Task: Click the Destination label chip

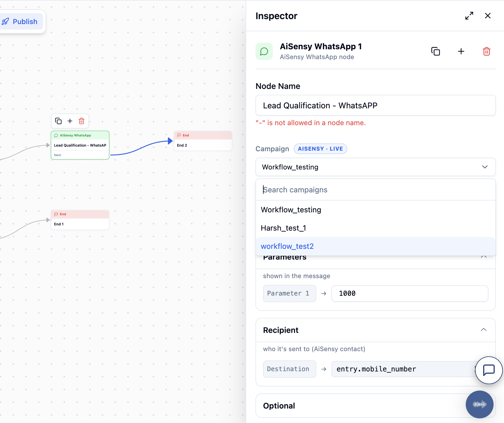Action: [x=289, y=369]
